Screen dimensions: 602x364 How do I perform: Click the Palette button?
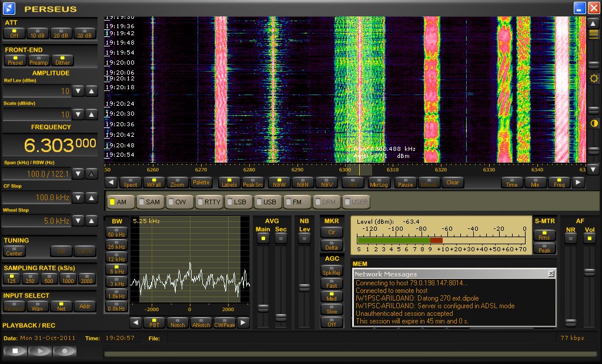(x=201, y=183)
